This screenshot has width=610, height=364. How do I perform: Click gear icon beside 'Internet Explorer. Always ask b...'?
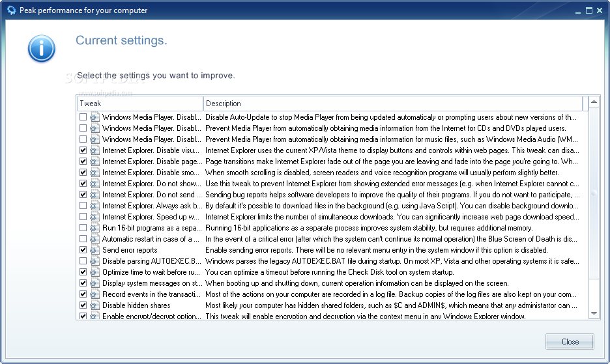[94, 206]
